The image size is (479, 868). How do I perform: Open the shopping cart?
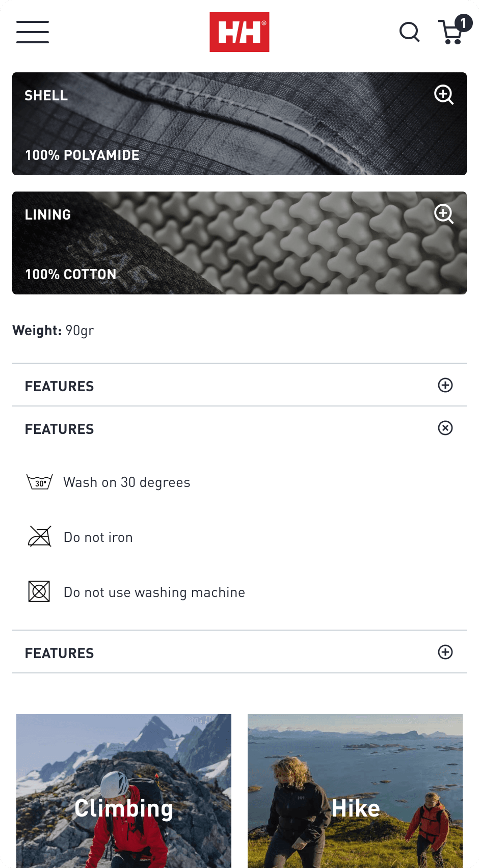[450, 34]
